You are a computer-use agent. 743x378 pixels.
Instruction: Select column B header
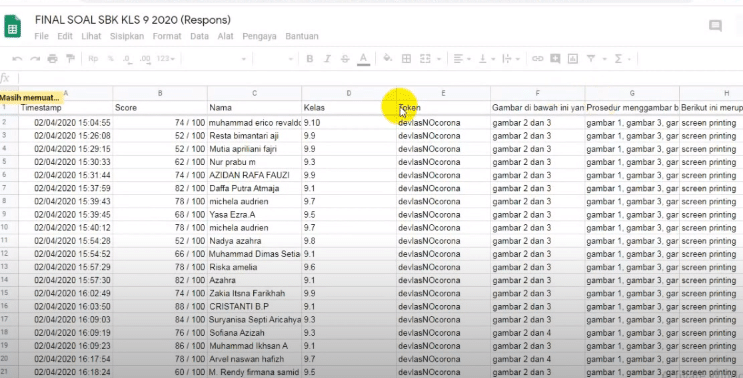[160, 93]
